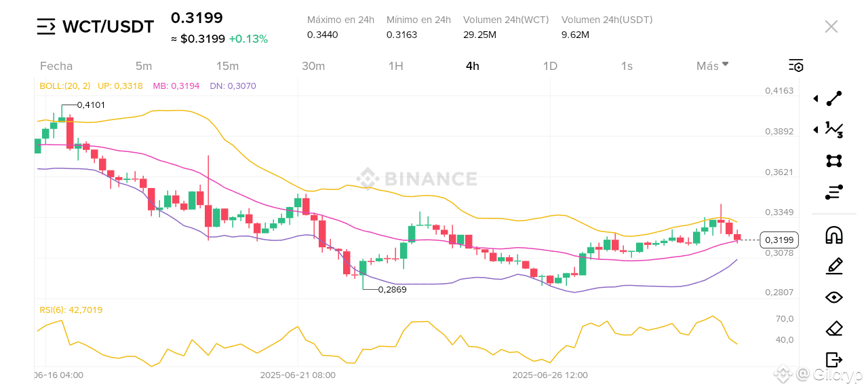Viewport: 868px width, 391px height.
Task: Choose the rectangle shape drawing tool
Action: tap(834, 161)
